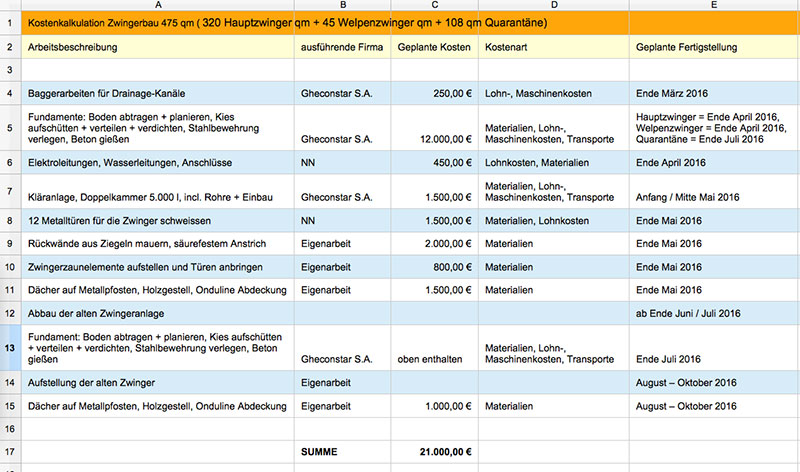Select column B header
Viewport: 800px width, 472px height.
(343, 5)
